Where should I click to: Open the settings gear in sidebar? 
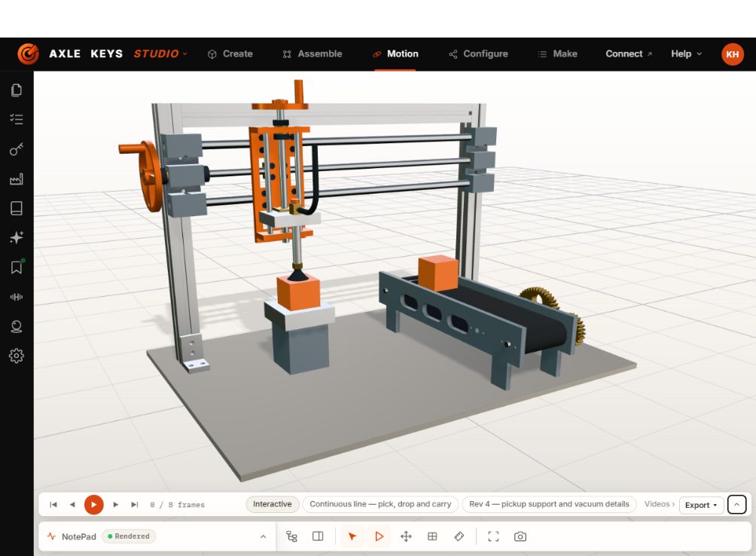(17, 356)
